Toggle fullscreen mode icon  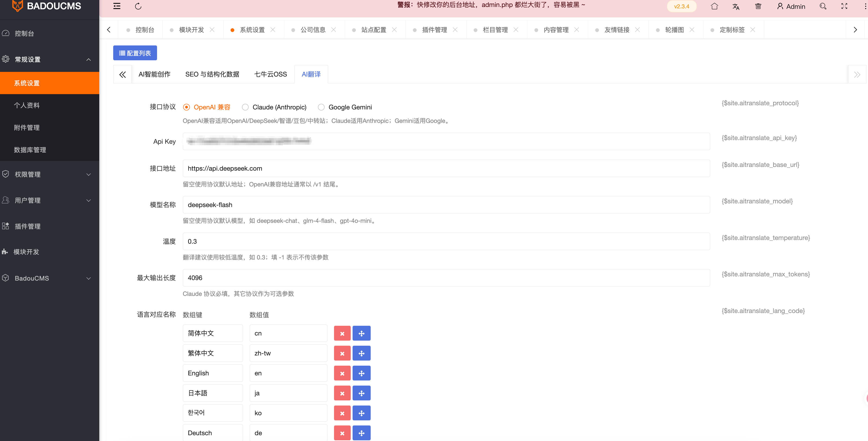(x=844, y=6)
